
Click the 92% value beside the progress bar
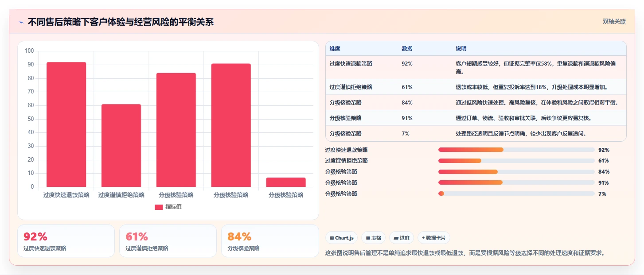coord(604,150)
